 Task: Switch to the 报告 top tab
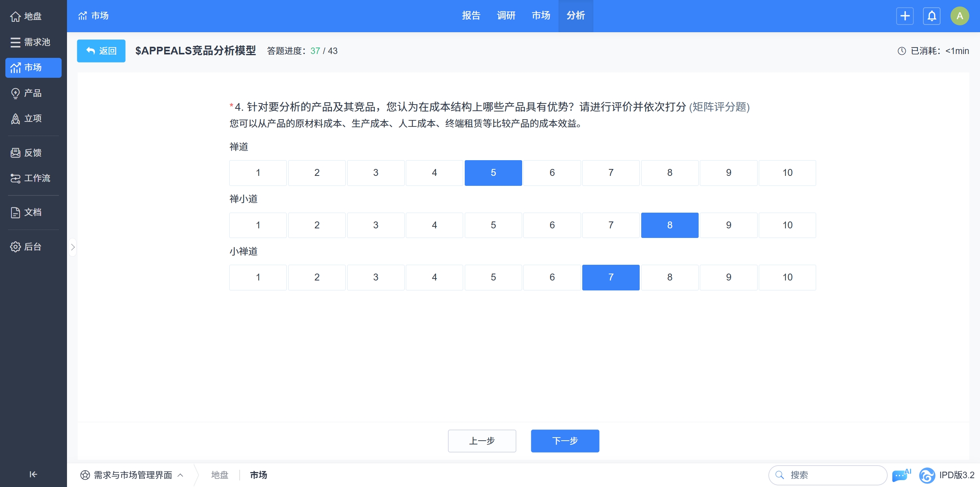click(471, 16)
